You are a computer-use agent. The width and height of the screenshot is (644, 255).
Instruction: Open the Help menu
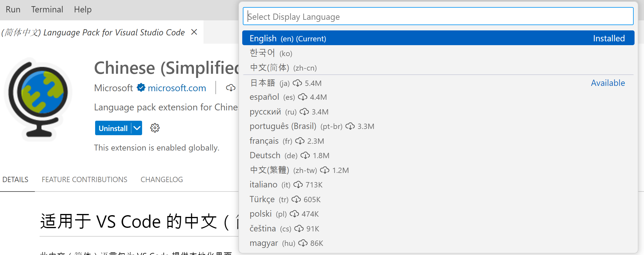click(x=83, y=9)
